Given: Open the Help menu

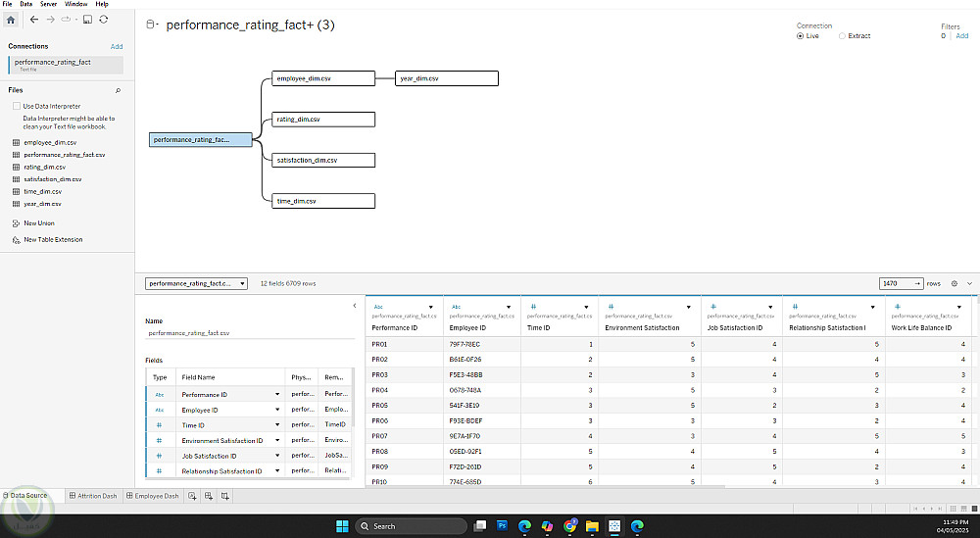Looking at the screenshot, I should point(102,4).
